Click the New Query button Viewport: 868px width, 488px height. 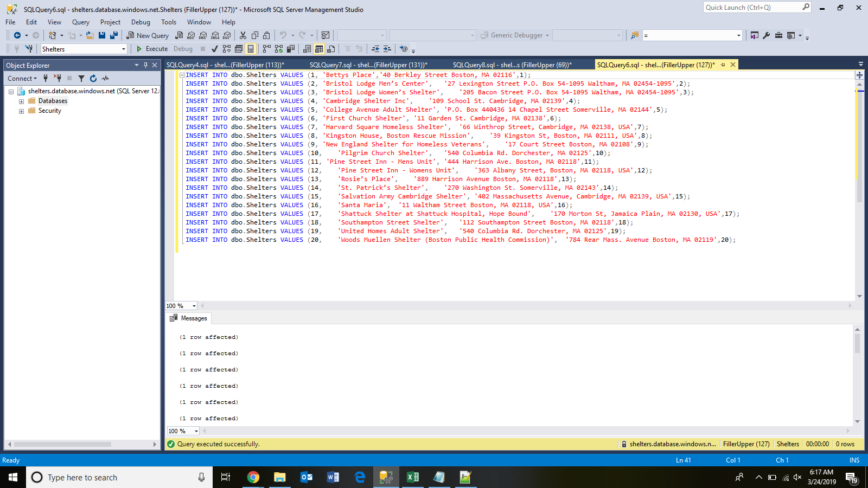point(148,35)
